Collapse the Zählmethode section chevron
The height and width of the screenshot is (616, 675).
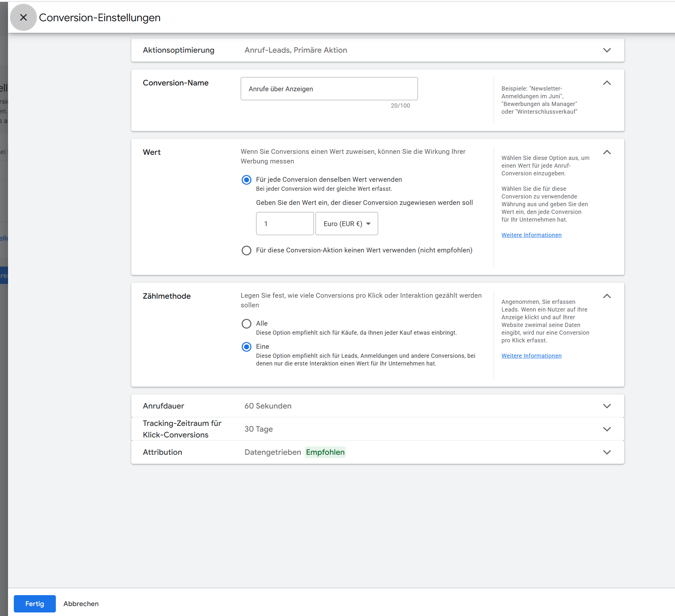tap(607, 296)
